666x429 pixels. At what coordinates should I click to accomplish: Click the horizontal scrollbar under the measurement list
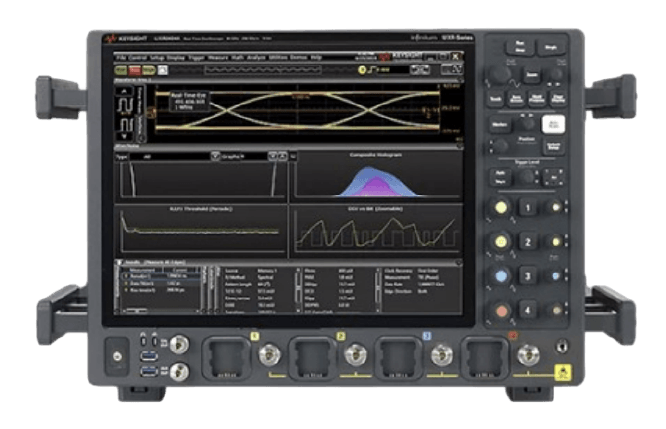point(161,311)
